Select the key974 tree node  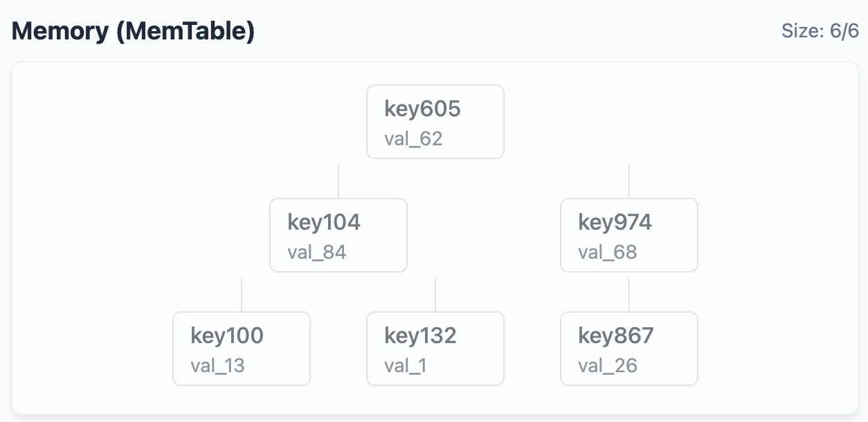629,235
